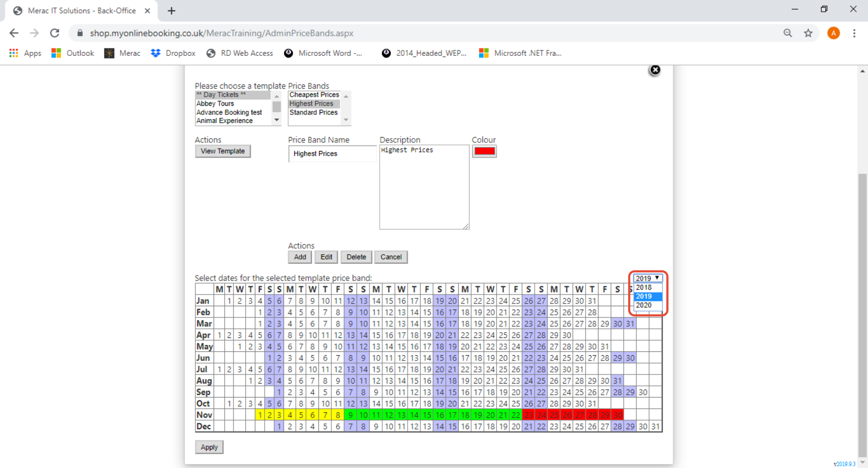The image size is (868, 468).
Task: Select November 8 yellow calendar cell
Action: (x=338, y=415)
